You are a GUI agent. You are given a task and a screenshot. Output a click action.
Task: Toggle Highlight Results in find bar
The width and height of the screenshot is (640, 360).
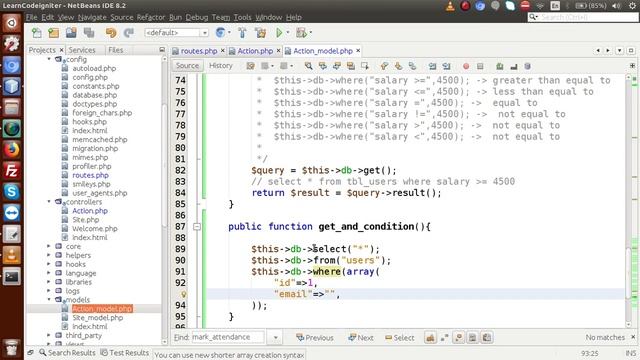pyautogui.click(x=473, y=338)
